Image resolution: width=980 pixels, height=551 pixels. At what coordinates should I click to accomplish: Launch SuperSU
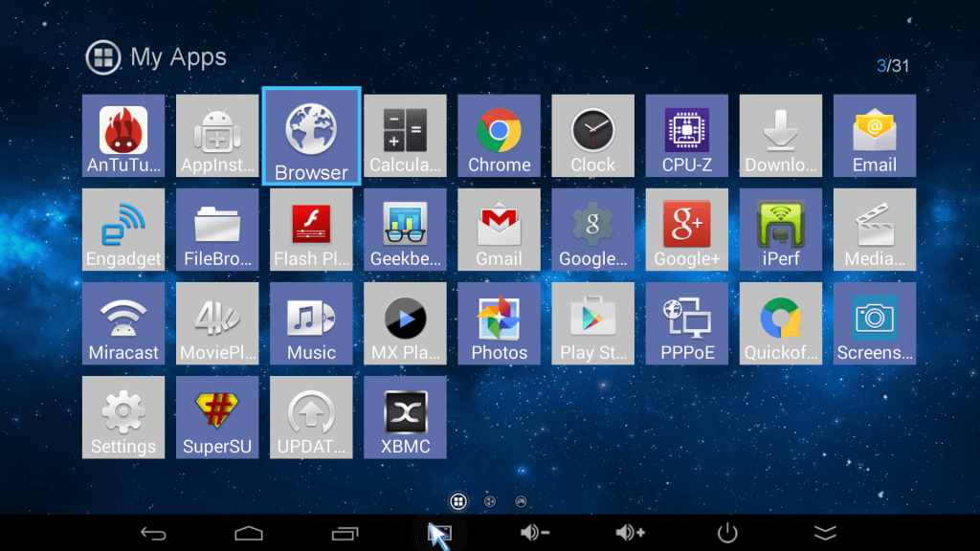(217, 417)
